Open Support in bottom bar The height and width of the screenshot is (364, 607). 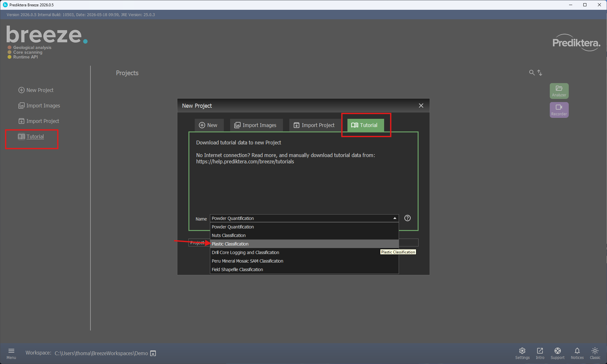point(557,353)
